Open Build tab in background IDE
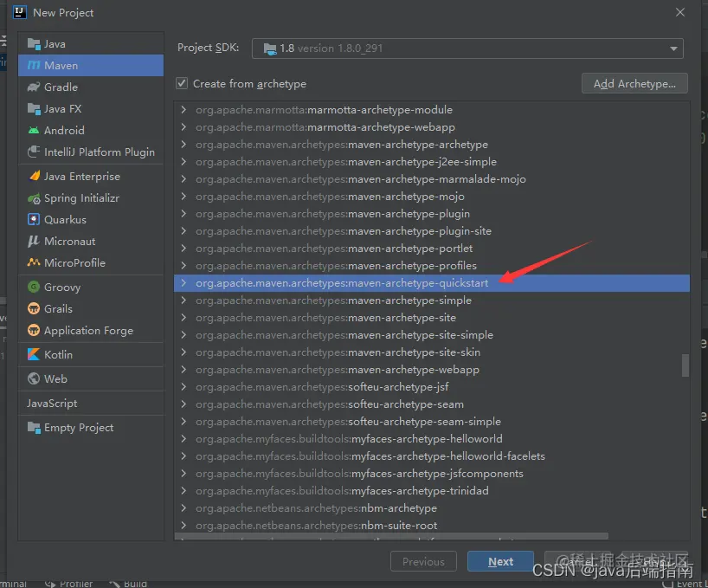 128,584
